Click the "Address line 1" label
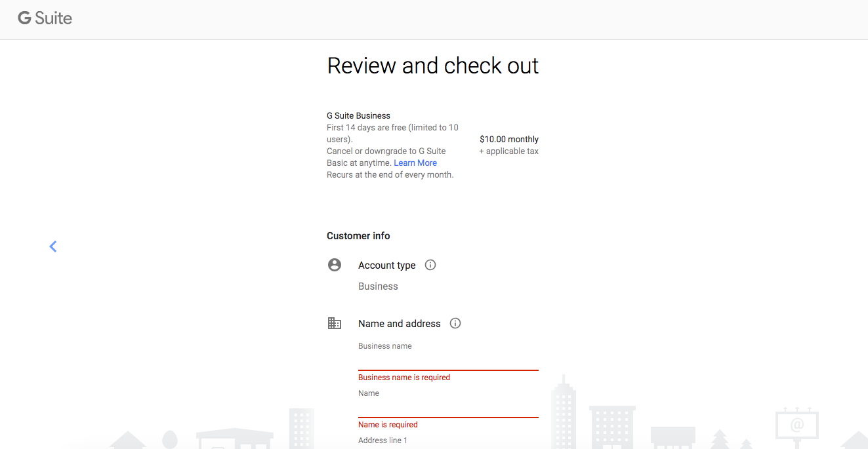868x449 pixels. [382, 440]
